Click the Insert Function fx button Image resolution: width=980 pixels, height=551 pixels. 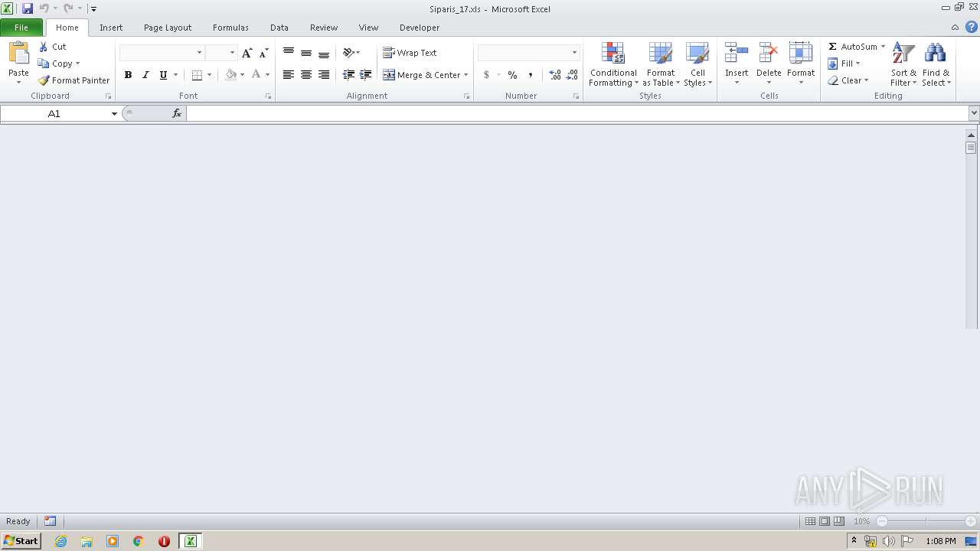tap(177, 113)
